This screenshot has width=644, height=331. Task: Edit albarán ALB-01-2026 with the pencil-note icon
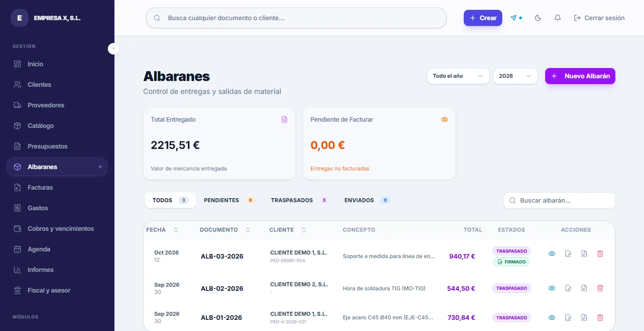point(568,318)
